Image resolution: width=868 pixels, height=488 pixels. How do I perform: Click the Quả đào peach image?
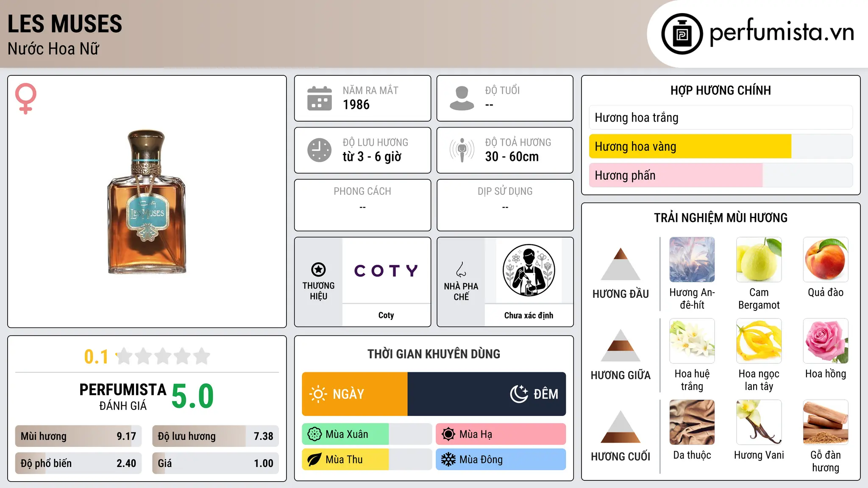(x=826, y=260)
